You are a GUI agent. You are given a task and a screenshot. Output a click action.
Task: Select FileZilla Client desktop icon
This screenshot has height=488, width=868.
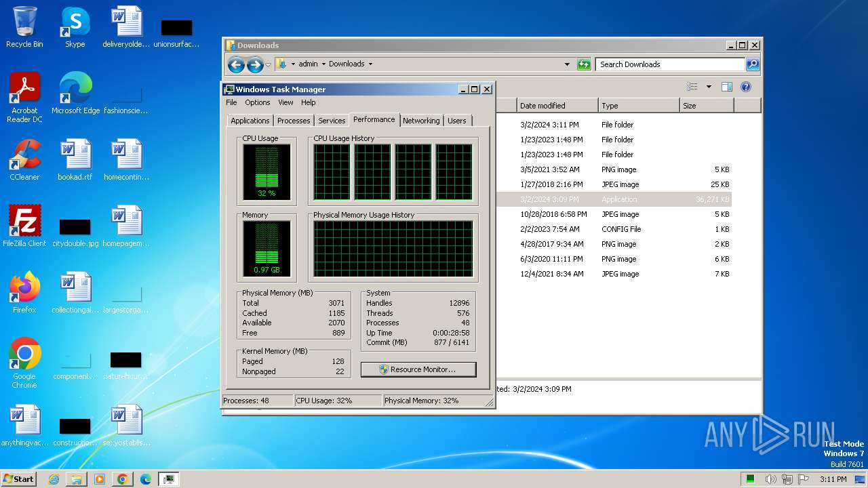coord(24,227)
